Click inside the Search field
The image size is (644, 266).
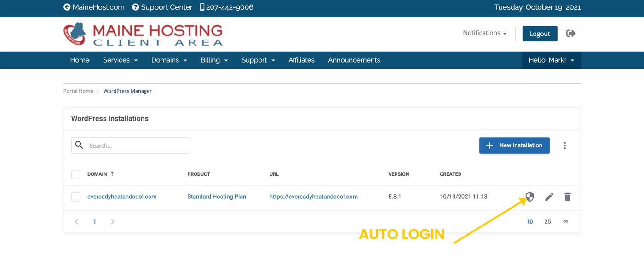pyautogui.click(x=131, y=145)
